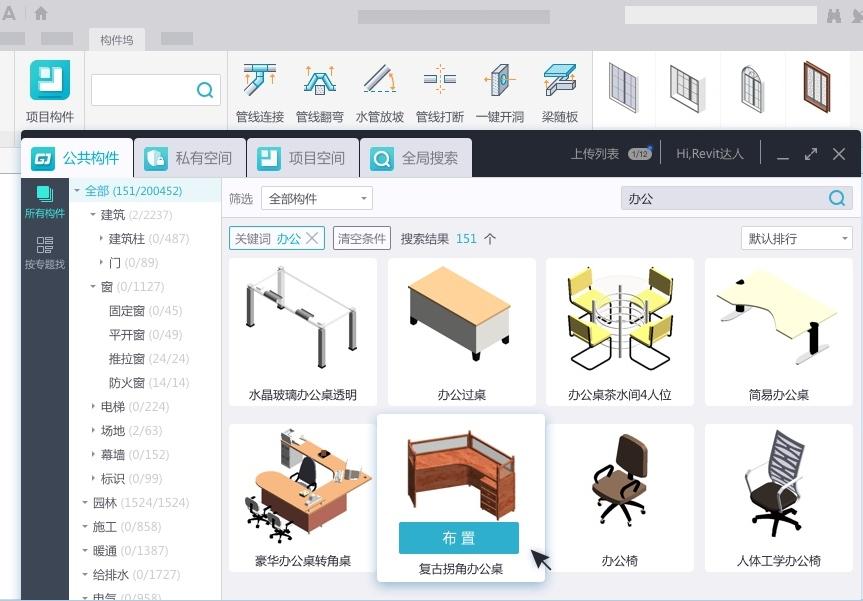
Task: Choose the plain grid window family thumbnail
Action: click(624, 88)
